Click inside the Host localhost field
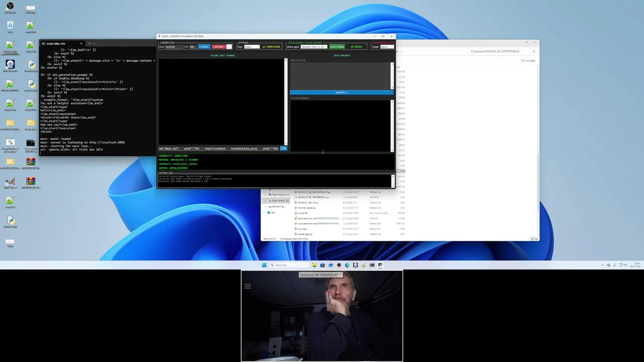Image resolution: width=644 pixels, height=362 pixels. 174,47
